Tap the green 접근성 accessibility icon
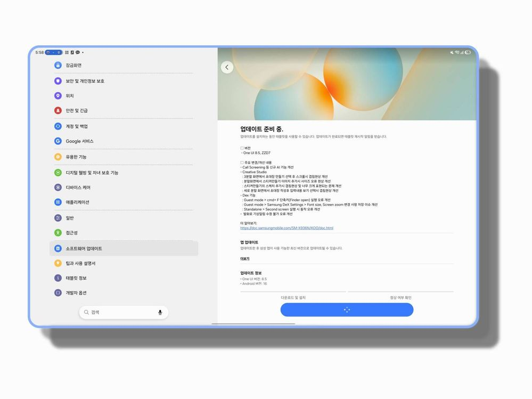Viewport: 532px width, 399px height. [58, 233]
